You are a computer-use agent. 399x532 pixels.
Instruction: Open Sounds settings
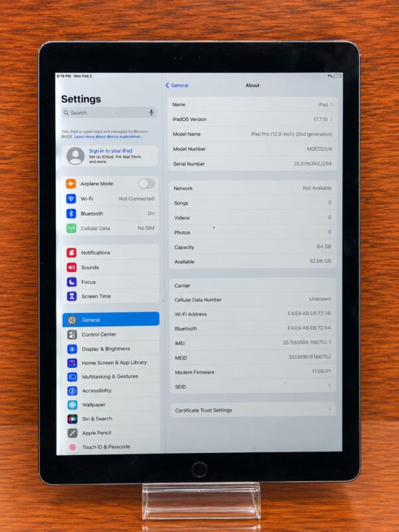(x=111, y=267)
